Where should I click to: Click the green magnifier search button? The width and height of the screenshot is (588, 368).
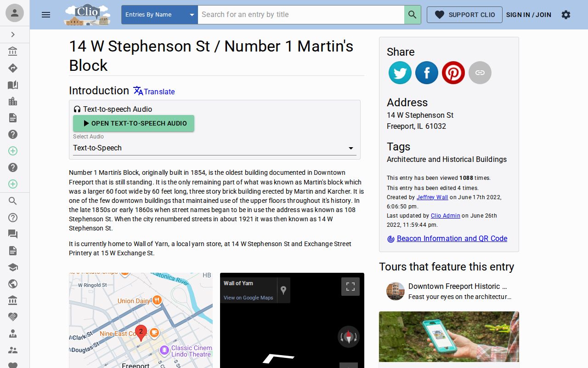point(413,15)
